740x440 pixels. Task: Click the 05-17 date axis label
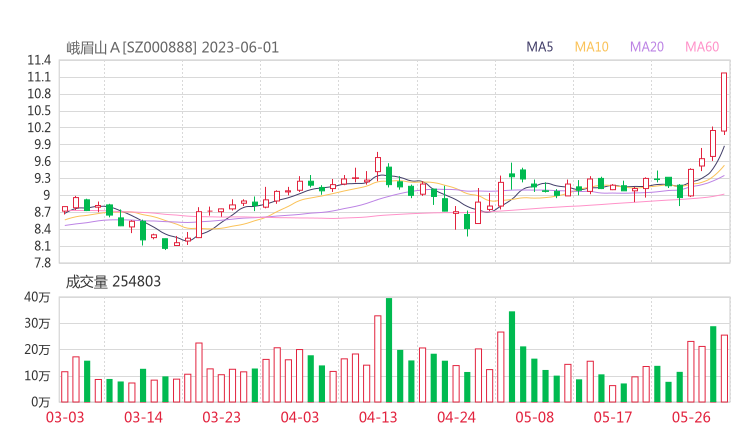[x=613, y=417]
